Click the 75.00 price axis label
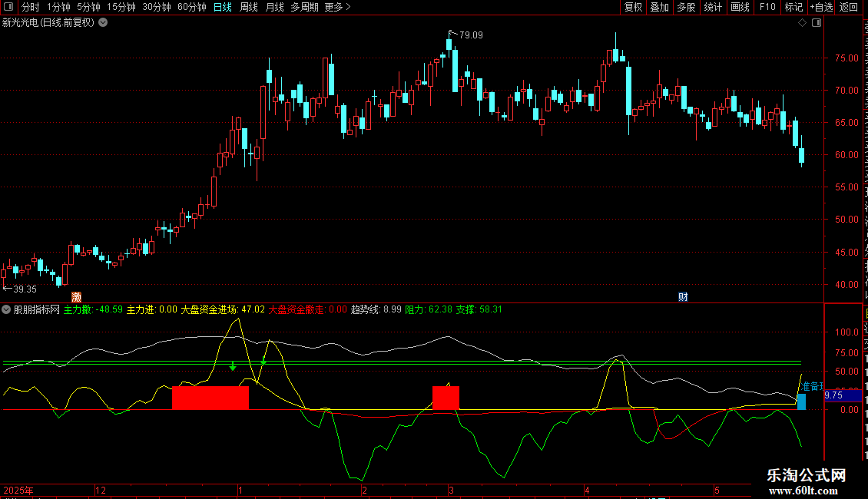The width and height of the screenshot is (868, 499). click(x=846, y=58)
